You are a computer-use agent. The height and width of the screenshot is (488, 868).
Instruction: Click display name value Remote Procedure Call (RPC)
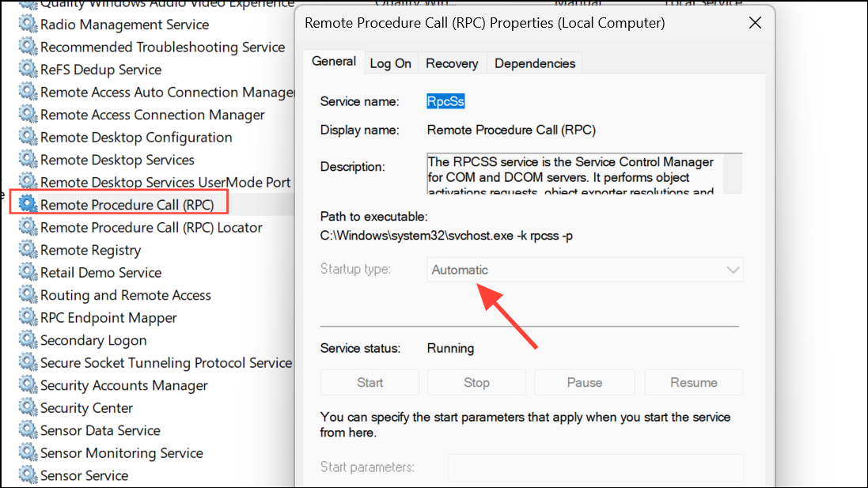click(511, 130)
